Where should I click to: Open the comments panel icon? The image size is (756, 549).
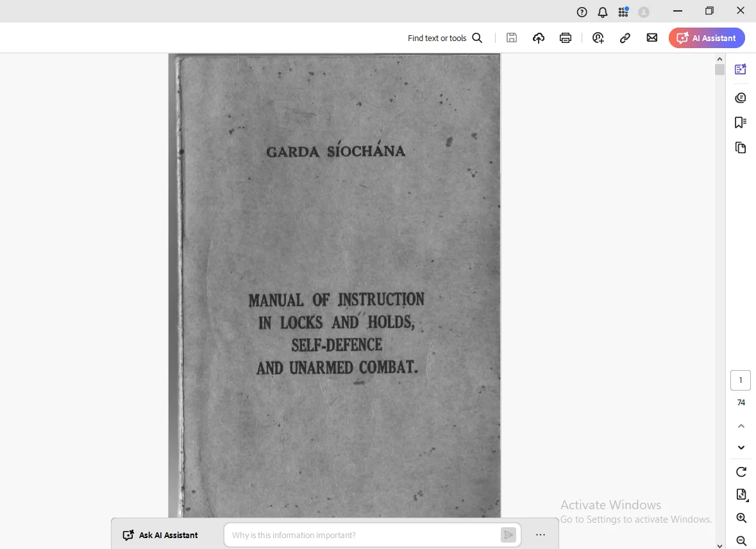pyautogui.click(x=741, y=98)
